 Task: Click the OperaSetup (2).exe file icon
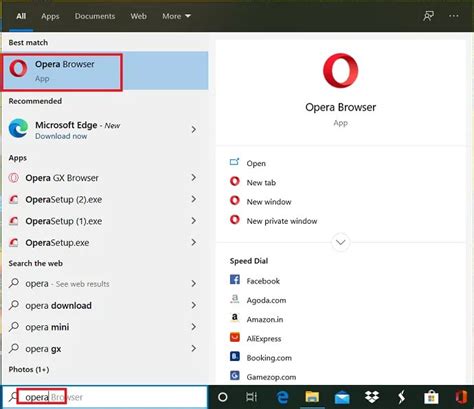coord(14,199)
